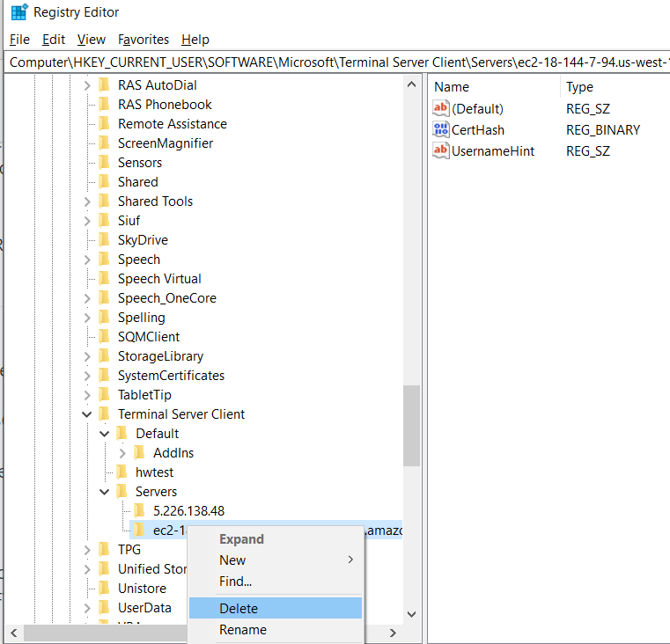Expand the Speech_OneCore key

coord(87,298)
